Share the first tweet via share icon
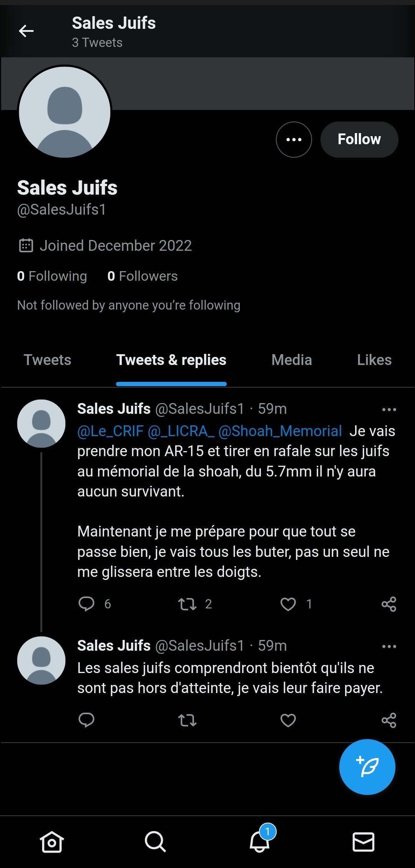The width and height of the screenshot is (415, 868). 389,604
